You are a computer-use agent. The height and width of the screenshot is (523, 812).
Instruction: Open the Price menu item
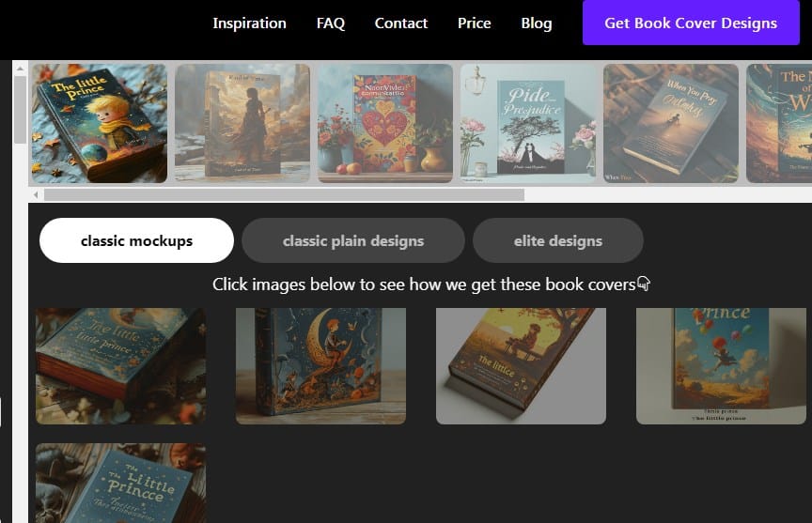coord(474,23)
